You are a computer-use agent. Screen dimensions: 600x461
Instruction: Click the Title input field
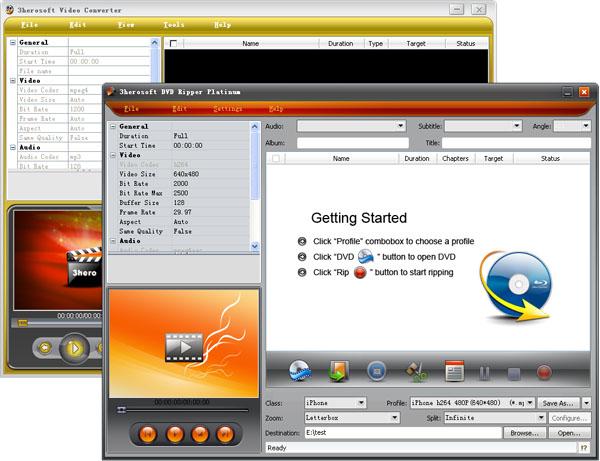[516, 143]
